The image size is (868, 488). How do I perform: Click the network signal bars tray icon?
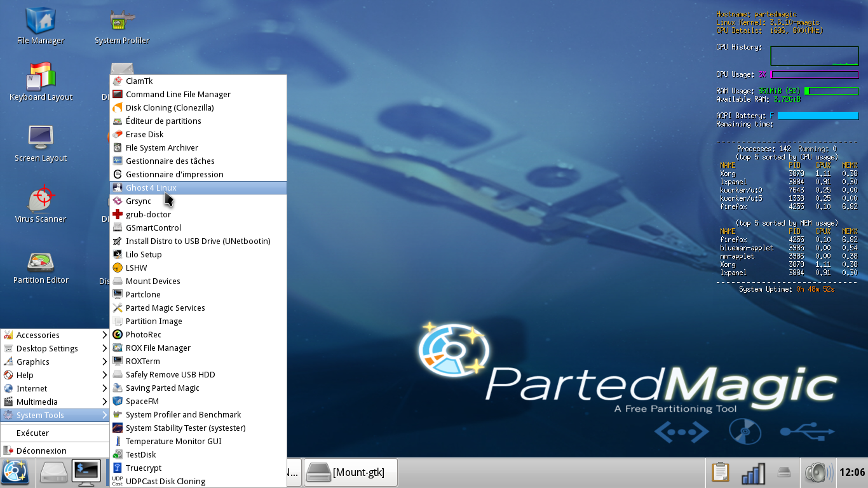point(753,473)
